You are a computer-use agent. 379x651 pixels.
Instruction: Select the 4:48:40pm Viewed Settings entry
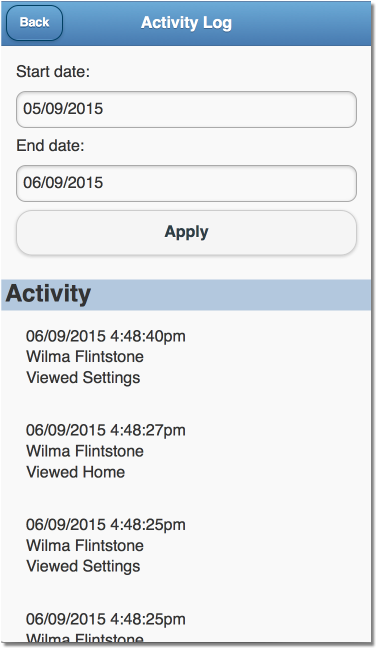coord(186,357)
